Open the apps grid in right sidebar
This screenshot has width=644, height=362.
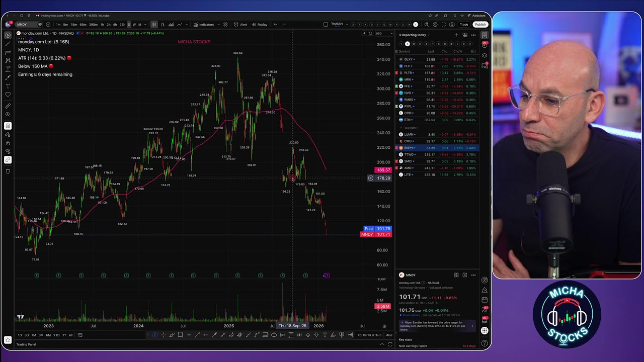pos(485,330)
